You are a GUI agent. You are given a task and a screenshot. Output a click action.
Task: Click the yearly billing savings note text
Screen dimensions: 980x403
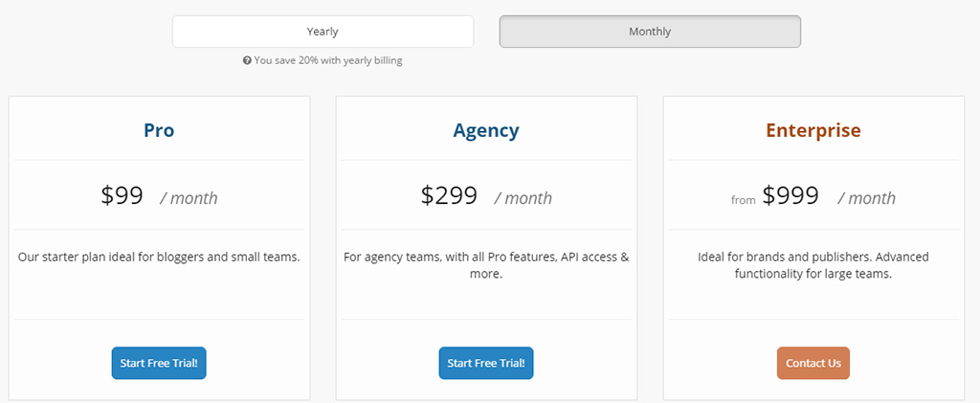point(328,60)
